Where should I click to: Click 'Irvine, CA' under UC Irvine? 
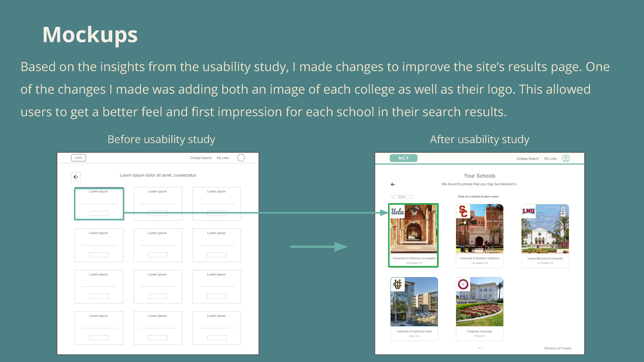click(414, 336)
